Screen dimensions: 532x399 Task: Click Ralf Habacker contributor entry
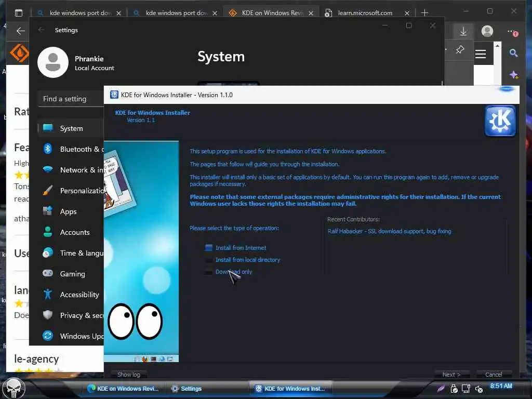[390, 231]
